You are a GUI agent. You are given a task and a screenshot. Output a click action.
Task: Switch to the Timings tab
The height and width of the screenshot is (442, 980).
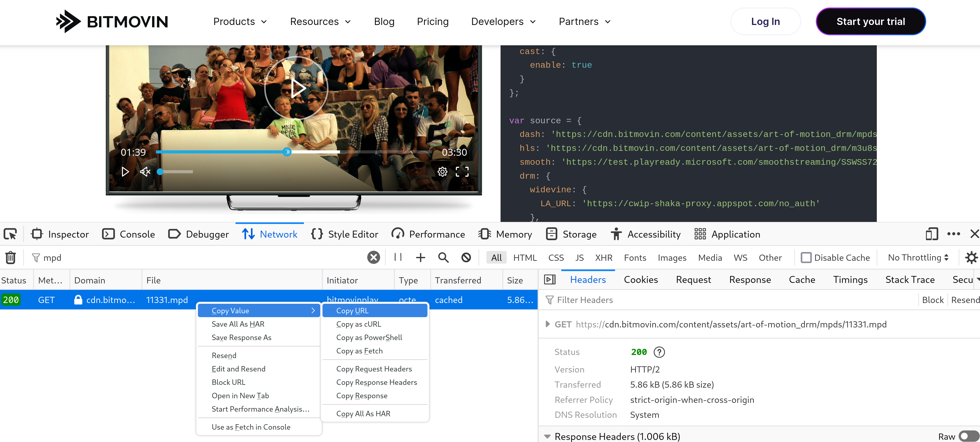850,280
